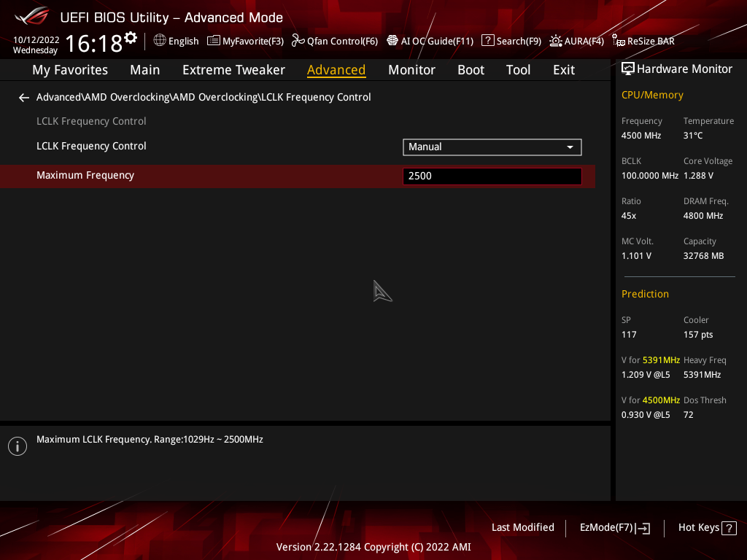This screenshot has width=747, height=560.
Task: Select the Maximum Frequency row label
Action: 85,175
